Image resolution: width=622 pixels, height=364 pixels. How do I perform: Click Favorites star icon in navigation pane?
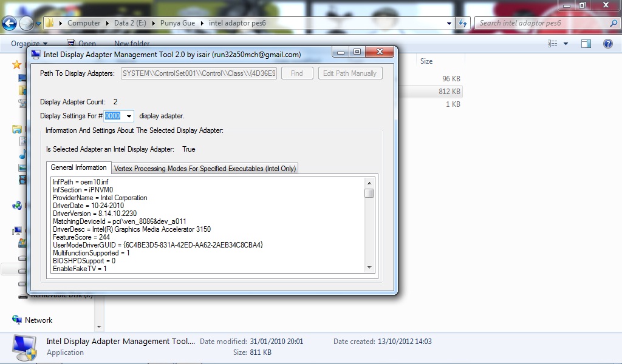[x=16, y=64]
